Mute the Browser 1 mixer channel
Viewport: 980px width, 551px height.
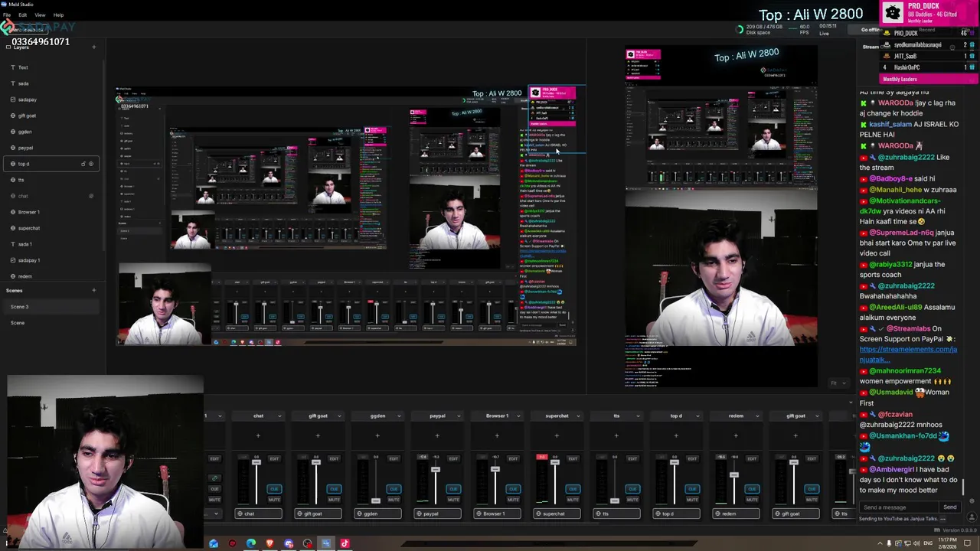[x=513, y=499]
